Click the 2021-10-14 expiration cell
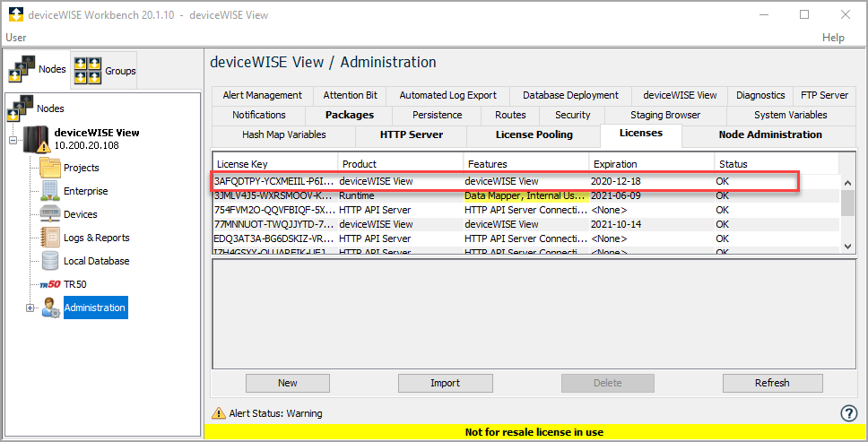Image resolution: width=868 pixels, height=442 pixels. pos(652,225)
